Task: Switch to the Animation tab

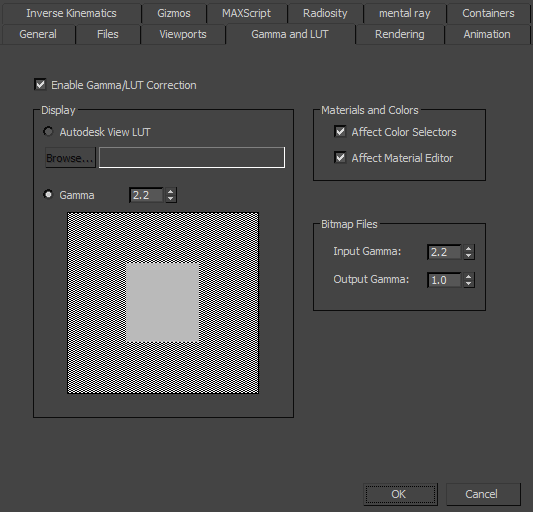Action: [487, 34]
